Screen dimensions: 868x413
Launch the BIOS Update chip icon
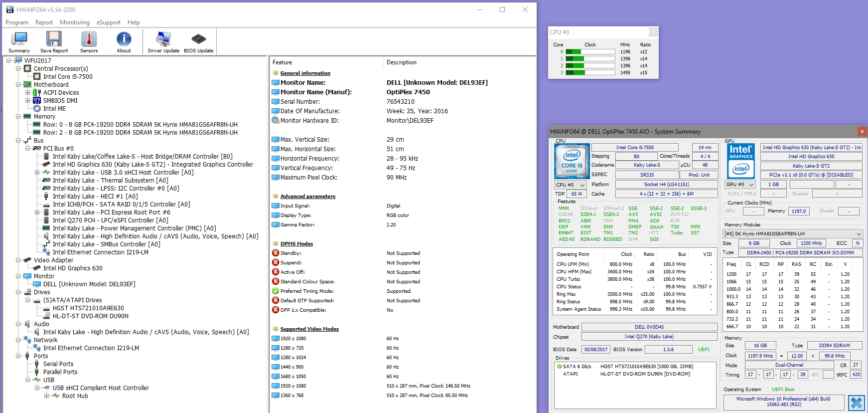tap(198, 42)
